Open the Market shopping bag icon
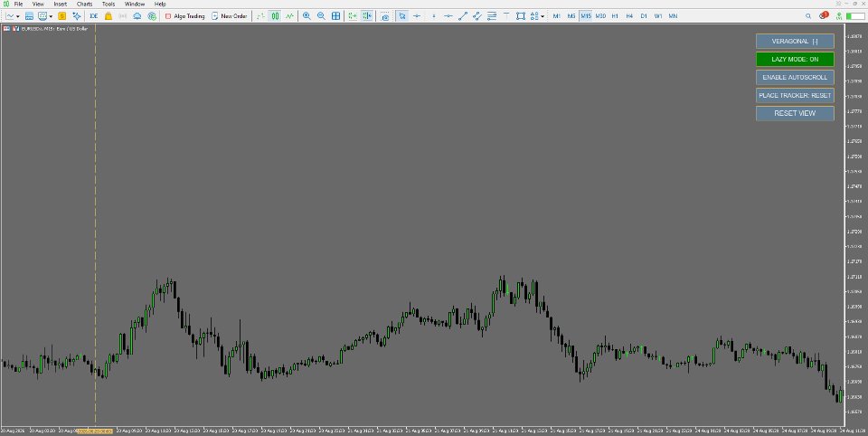Screen dimensions: 868x436 (x=108, y=16)
